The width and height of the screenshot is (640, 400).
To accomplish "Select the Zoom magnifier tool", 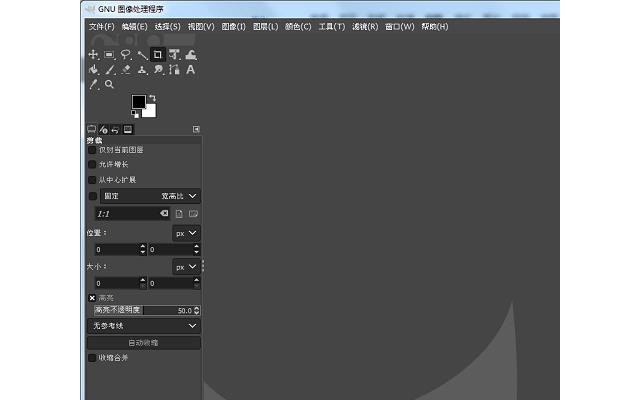I will (109, 84).
